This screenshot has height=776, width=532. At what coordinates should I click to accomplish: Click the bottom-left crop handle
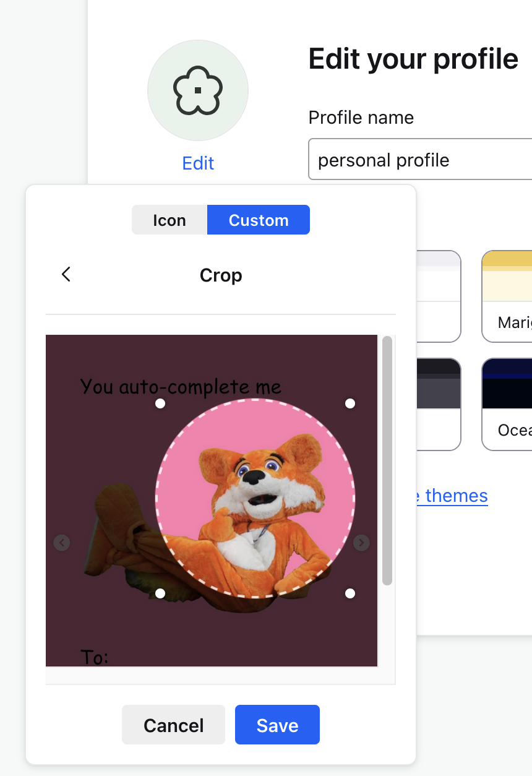[160, 593]
